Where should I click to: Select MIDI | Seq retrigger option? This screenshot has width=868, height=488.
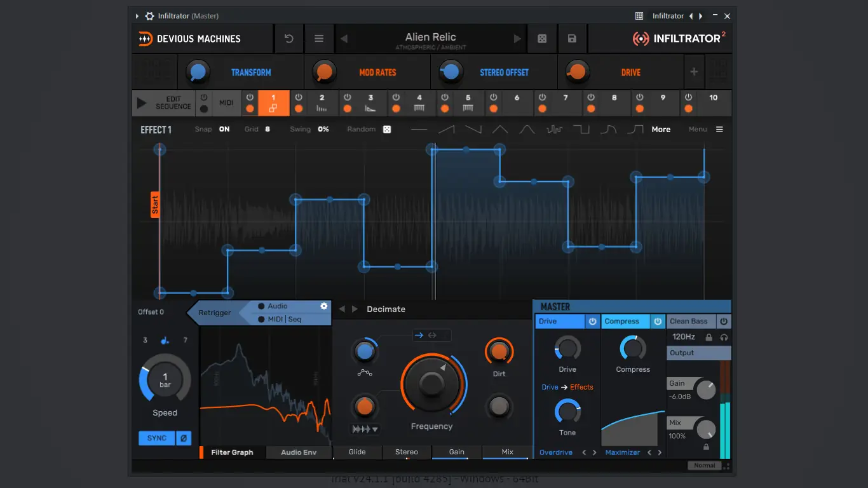280,319
